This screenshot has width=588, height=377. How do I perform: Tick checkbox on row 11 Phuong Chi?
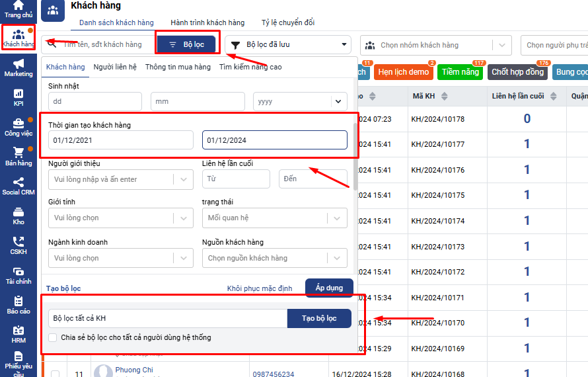55,374
